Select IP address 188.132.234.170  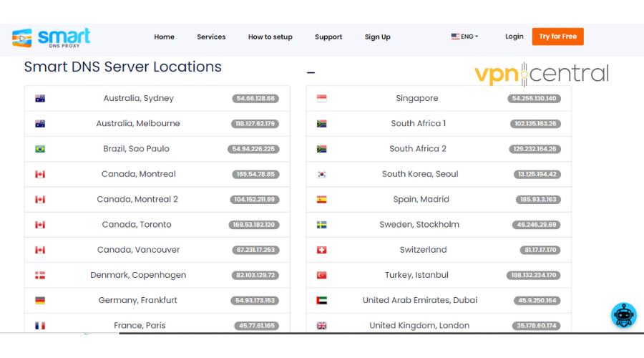pos(534,276)
